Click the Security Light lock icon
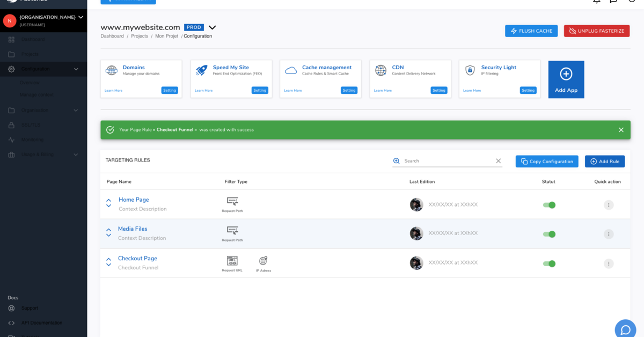 tap(470, 70)
